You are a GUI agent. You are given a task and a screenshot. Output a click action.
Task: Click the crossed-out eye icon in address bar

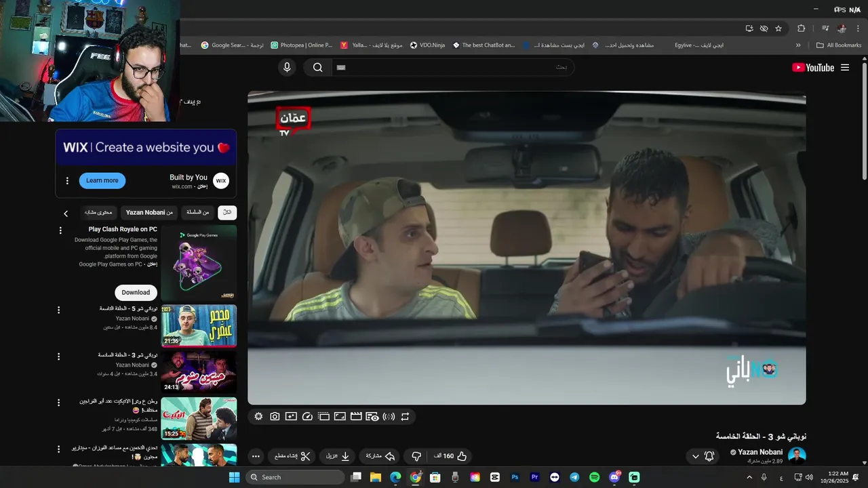pyautogui.click(x=764, y=28)
